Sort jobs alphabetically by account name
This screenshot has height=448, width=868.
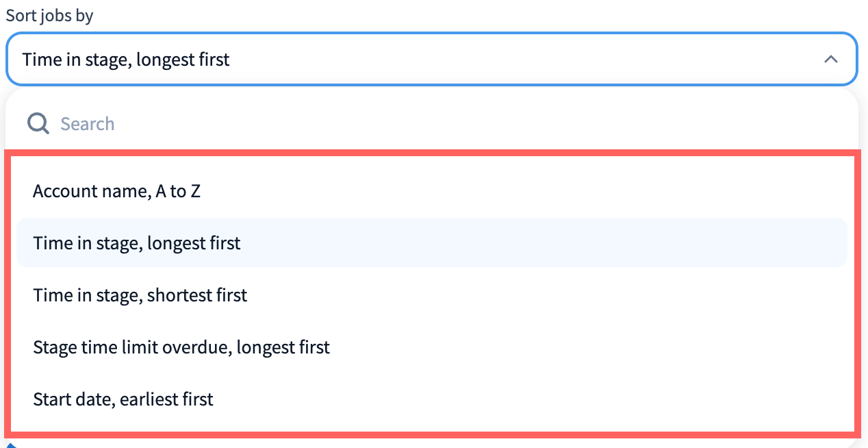coord(116,191)
